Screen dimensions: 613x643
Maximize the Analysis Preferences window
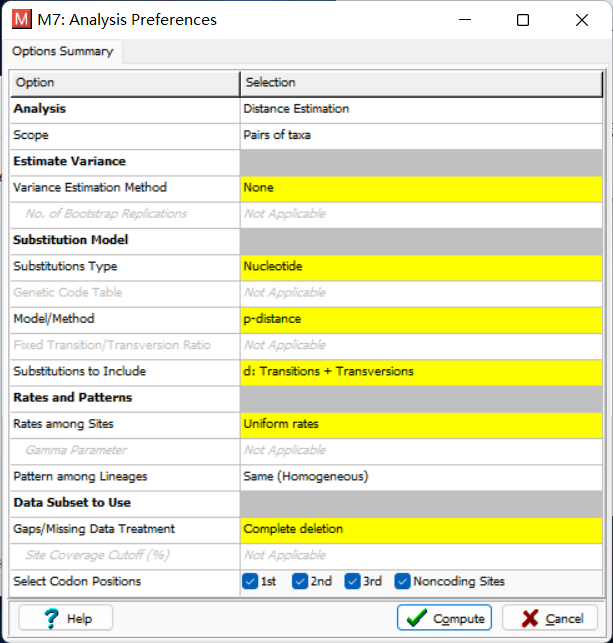point(523,20)
